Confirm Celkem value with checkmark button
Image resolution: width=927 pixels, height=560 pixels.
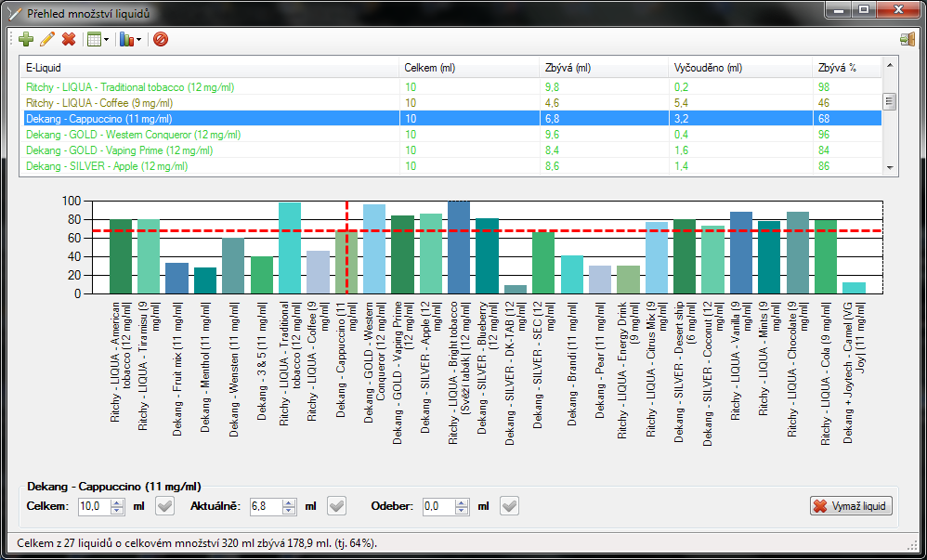click(165, 506)
